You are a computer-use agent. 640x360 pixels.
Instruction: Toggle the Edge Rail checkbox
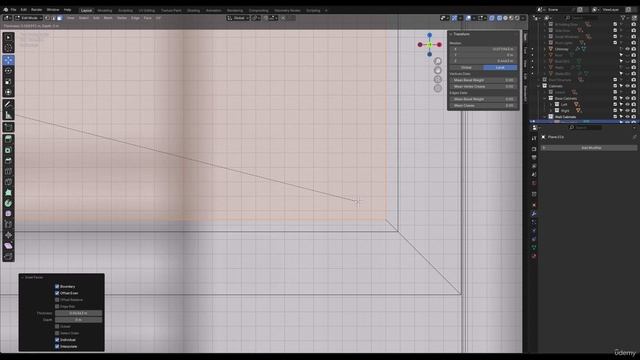(x=57, y=306)
